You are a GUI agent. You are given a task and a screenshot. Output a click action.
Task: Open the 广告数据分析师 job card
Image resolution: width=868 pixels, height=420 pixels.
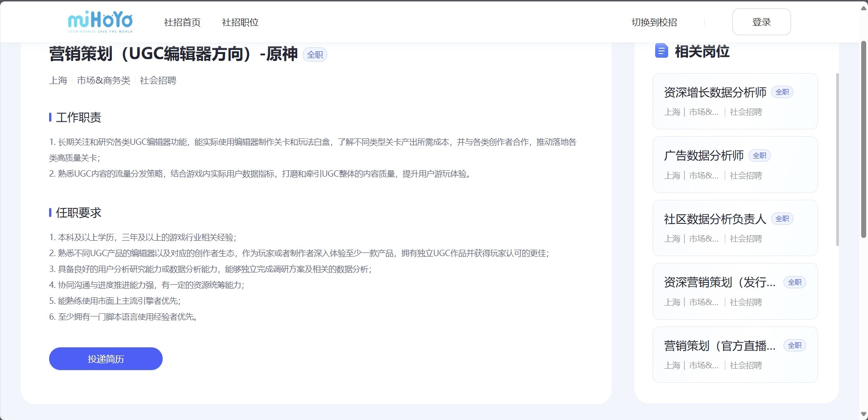[x=703, y=156]
